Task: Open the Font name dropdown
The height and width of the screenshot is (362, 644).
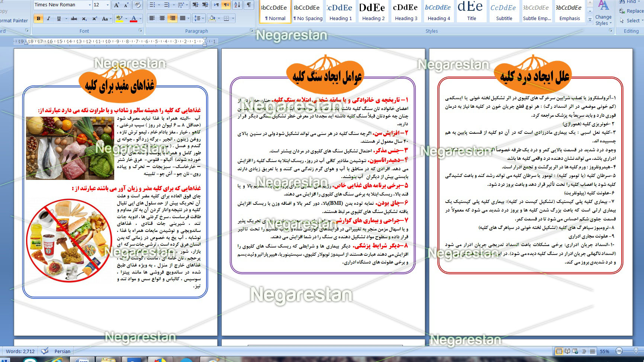Action: coord(90,5)
